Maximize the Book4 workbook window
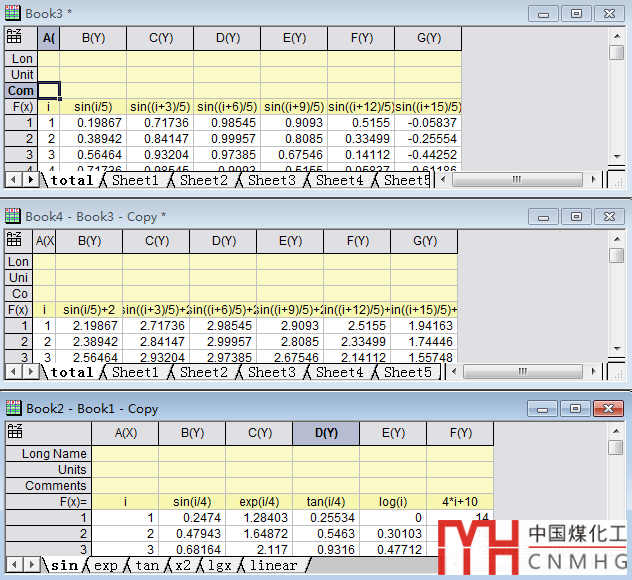The width and height of the screenshot is (632, 580). 576,216
